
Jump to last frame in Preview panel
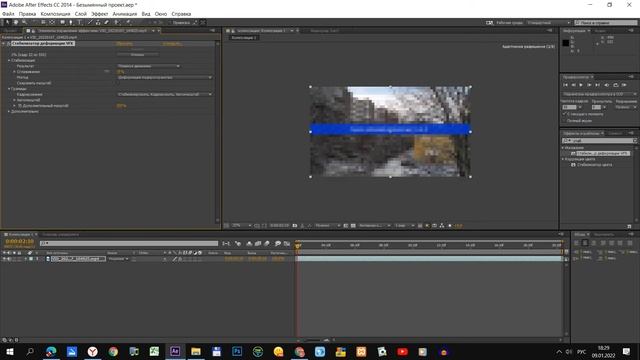pos(597,85)
